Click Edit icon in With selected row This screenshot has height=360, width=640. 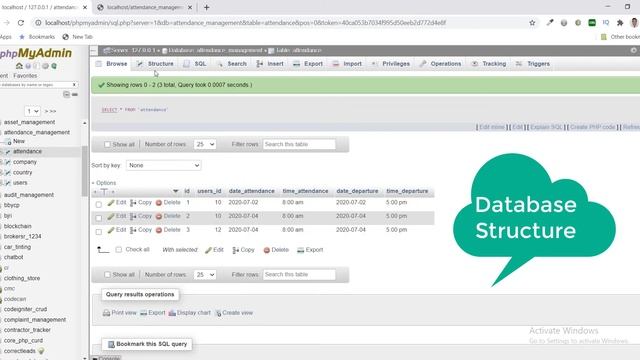pos(208,250)
